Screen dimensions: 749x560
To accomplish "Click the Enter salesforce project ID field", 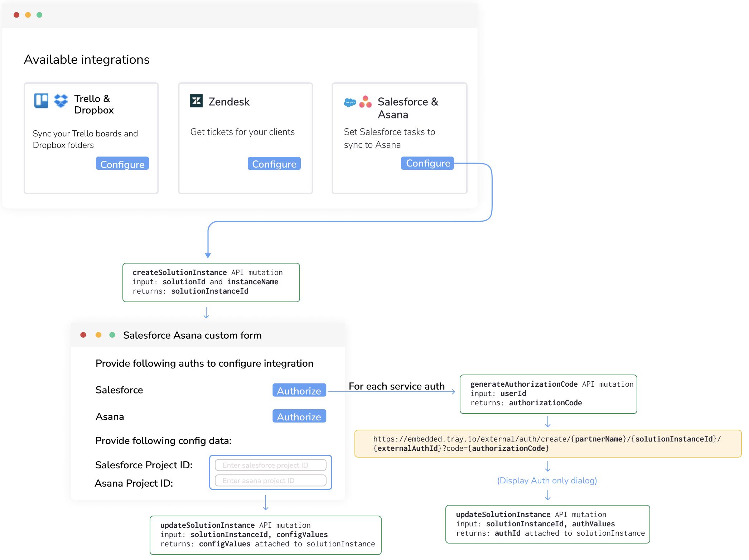I will click(270, 465).
